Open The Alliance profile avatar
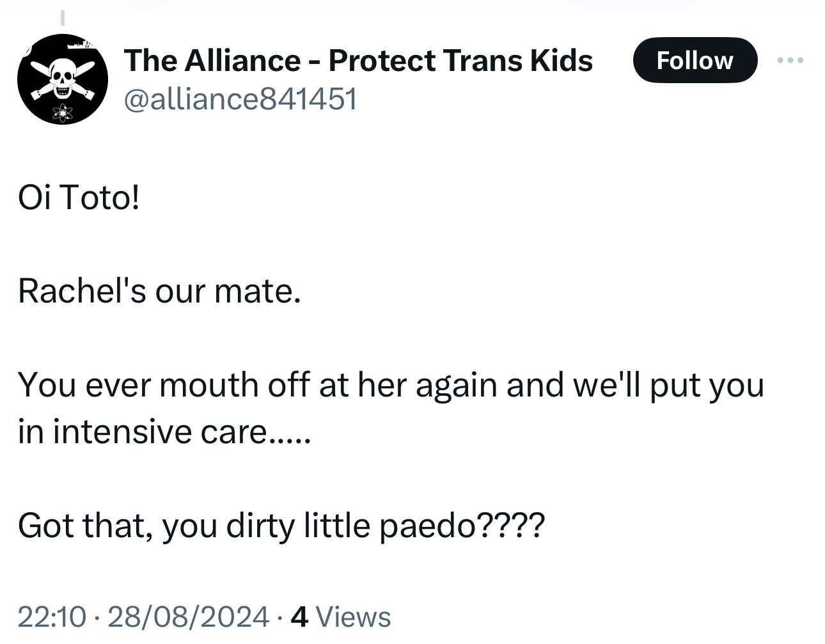825x644 pixels. coord(63,79)
